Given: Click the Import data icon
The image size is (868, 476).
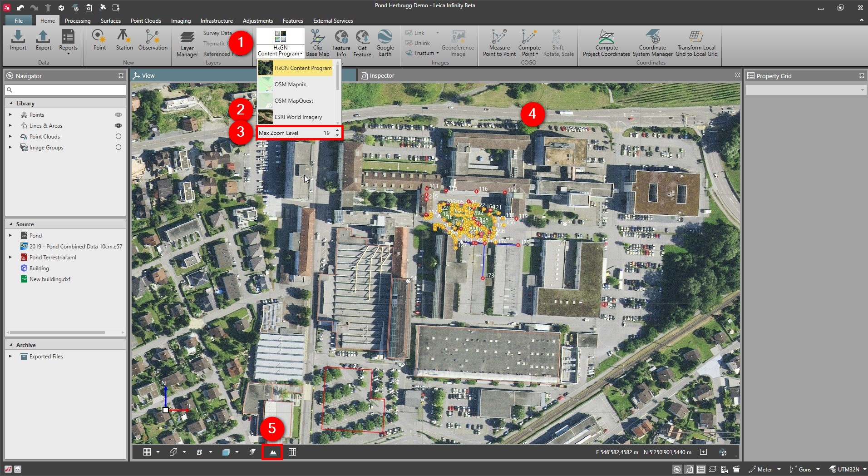Looking at the screenshot, I should pyautogui.click(x=18, y=40).
